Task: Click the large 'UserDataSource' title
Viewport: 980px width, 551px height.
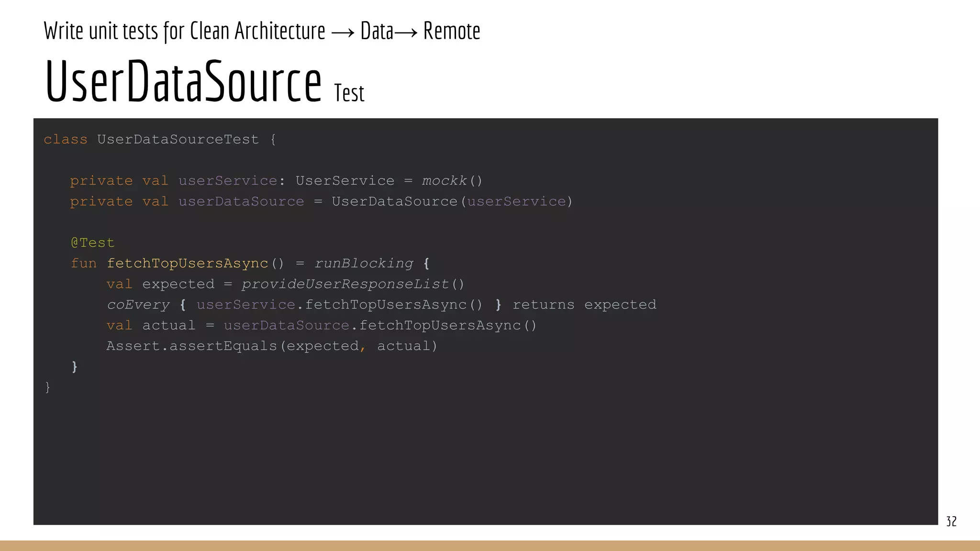Action: (x=183, y=81)
